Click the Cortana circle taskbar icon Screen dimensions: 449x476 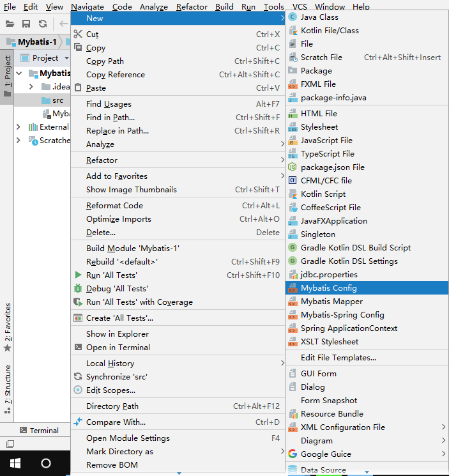click(46, 463)
